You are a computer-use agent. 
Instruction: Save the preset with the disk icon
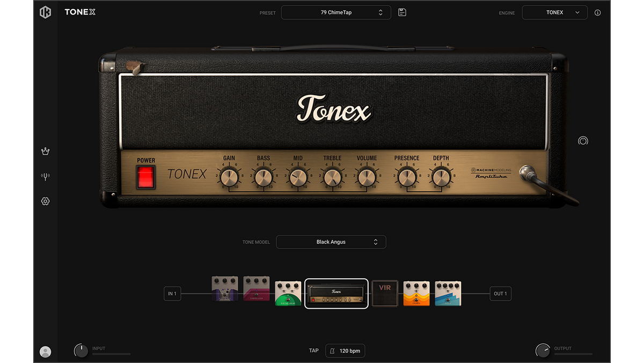(x=402, y=12)
